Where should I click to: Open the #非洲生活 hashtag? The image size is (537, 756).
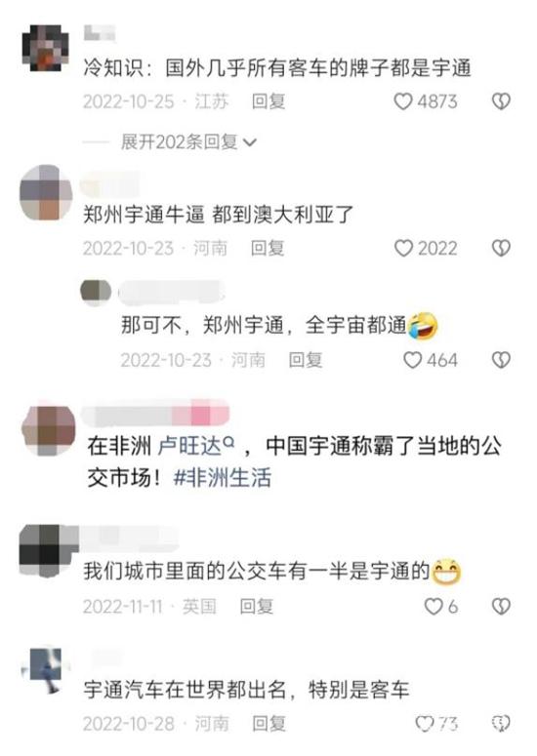[x=222, y=478]
